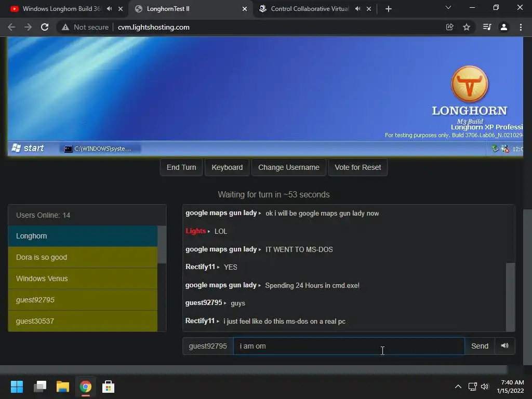Screen dimensions: 532x399
Task: Click the End Turn button
Action: (181, 167)
